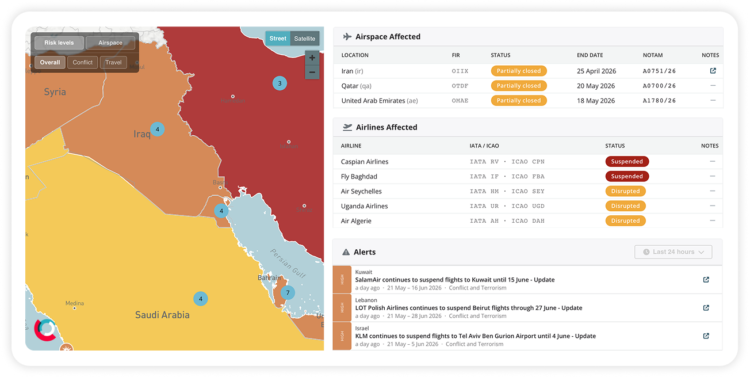Viewport: 750px width, 377px height.
Task: Click the cluster marker 4 near Kuwait
Action: pos(221,211)
